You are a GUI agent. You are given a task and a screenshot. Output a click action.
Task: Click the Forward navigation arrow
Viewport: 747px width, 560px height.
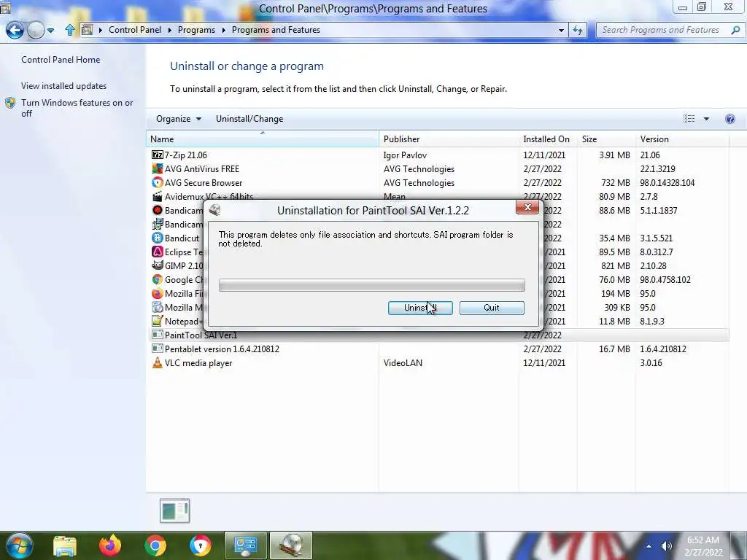click(x=36, y=30)
